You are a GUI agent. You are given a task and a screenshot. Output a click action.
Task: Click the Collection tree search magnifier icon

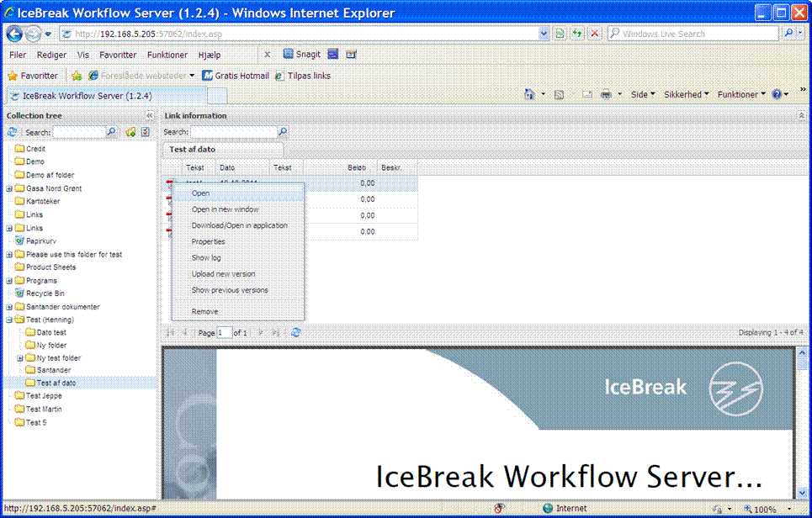[111, 133]
